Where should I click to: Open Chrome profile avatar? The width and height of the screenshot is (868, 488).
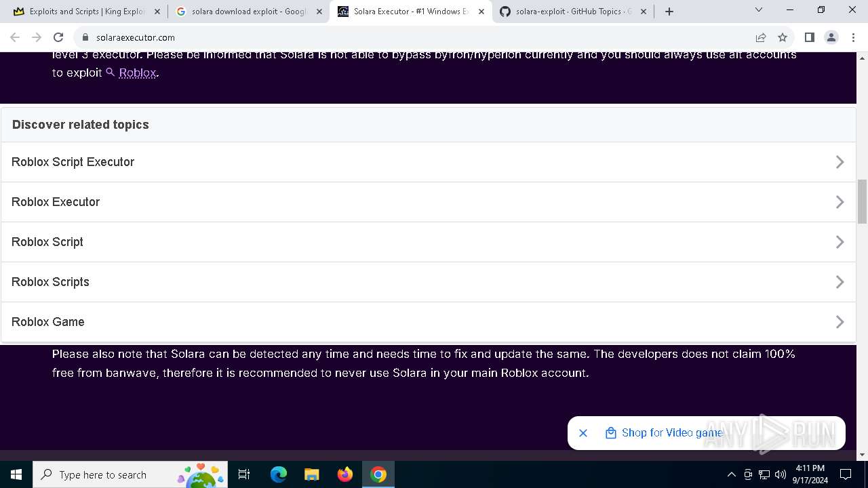[831, 37]
